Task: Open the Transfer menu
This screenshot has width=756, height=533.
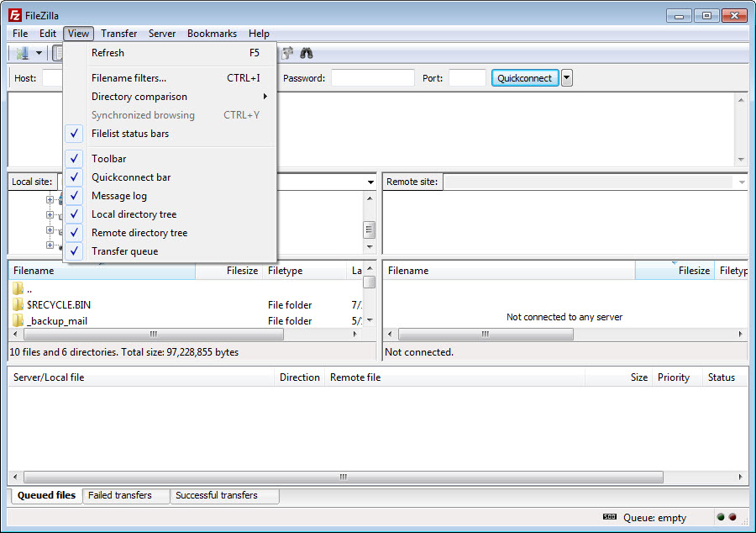Action: (x=118, y=34)
